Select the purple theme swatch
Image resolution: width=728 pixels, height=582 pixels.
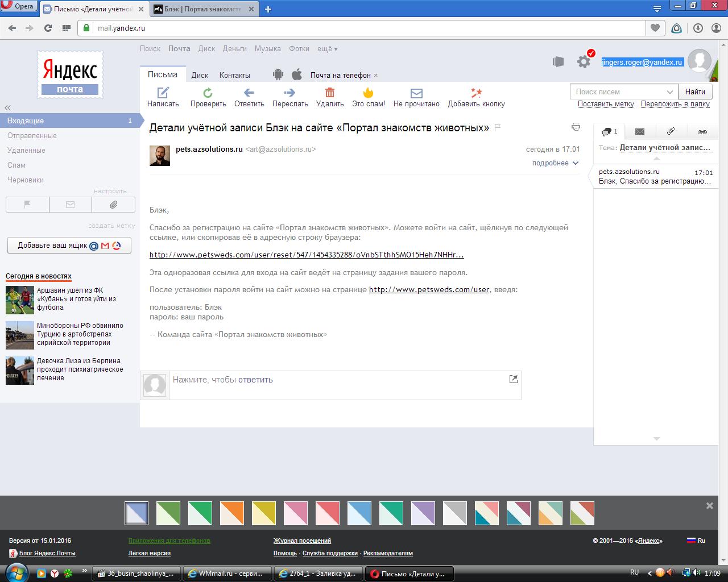[x=423, y=513]
